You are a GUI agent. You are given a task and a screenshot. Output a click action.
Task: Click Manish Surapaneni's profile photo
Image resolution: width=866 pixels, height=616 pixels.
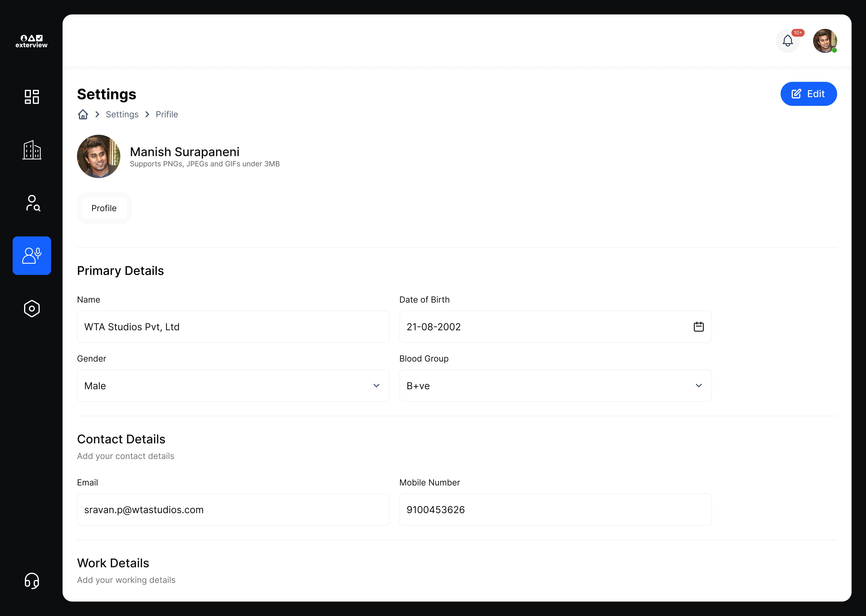99,156
